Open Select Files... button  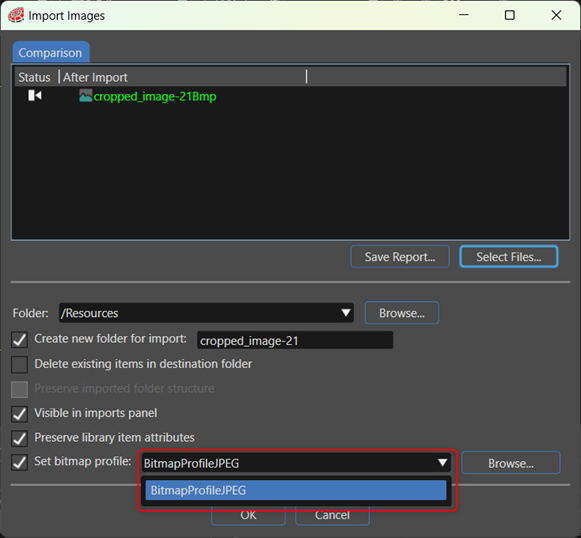tap(509, 256)
